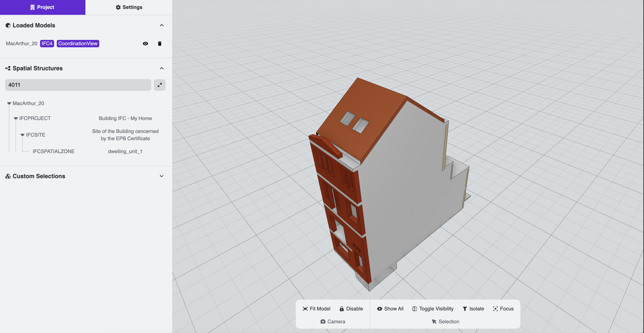Click the dwelling_unit_1 name
Viewport: 644px width, 333px height.
[x=125, y=151]
